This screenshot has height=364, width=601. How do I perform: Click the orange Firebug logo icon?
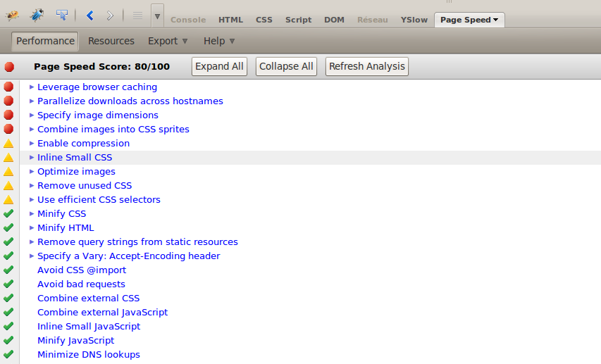tap(13, 15)
